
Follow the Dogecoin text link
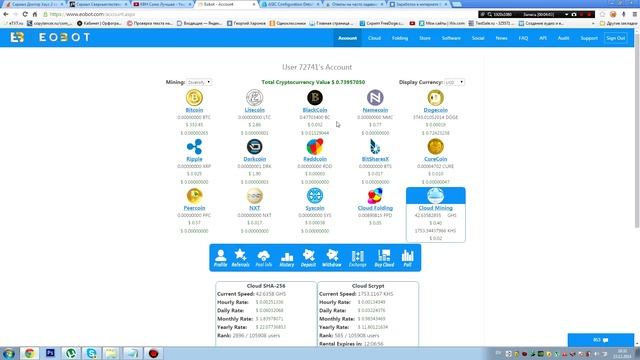click(436, 110)
